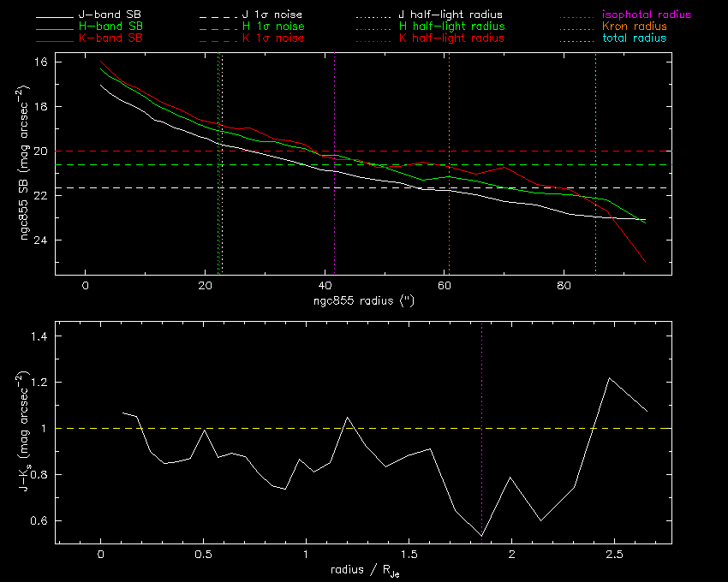The image size is (728, 582).
Task: Click the orange Kron radius vertical line
Action: pyautogui.click(x=448, y=214)
